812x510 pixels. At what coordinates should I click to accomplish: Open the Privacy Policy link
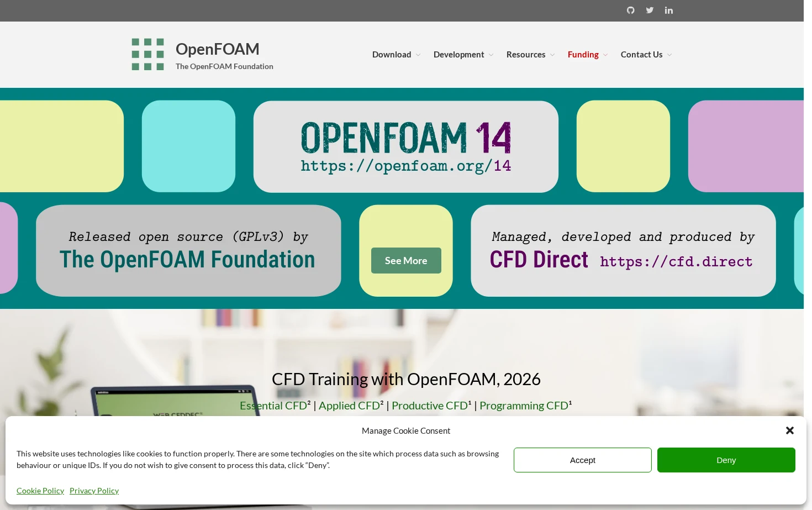[94, 491]
